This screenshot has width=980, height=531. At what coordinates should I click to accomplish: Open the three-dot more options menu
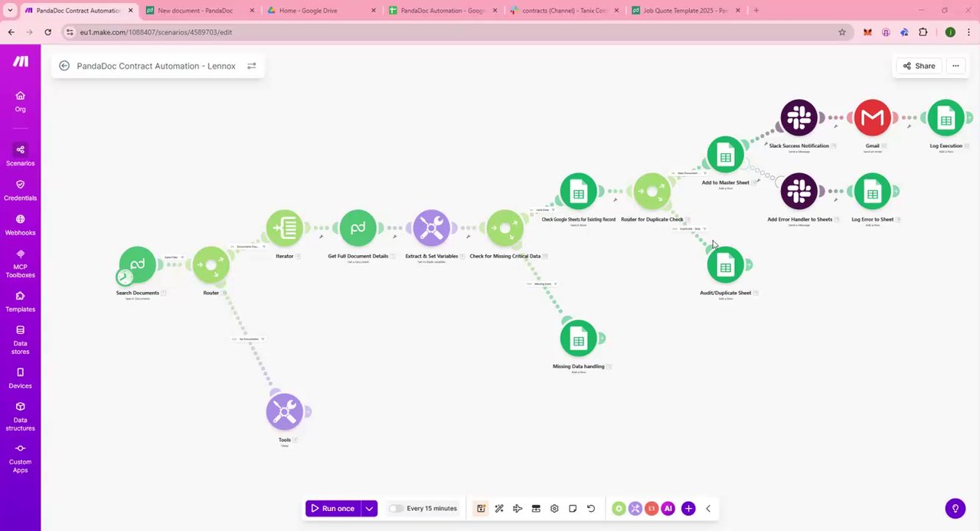955,66
